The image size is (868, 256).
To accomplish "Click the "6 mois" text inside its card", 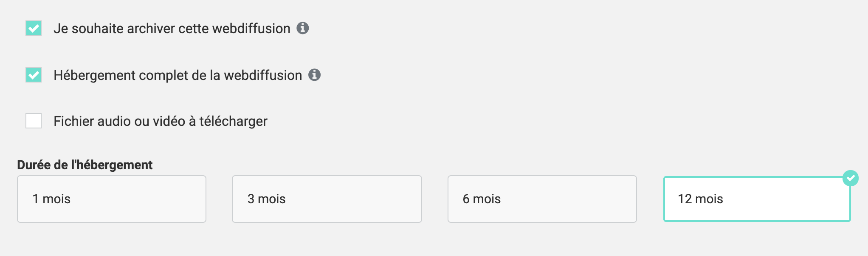I will click(482, 199).
